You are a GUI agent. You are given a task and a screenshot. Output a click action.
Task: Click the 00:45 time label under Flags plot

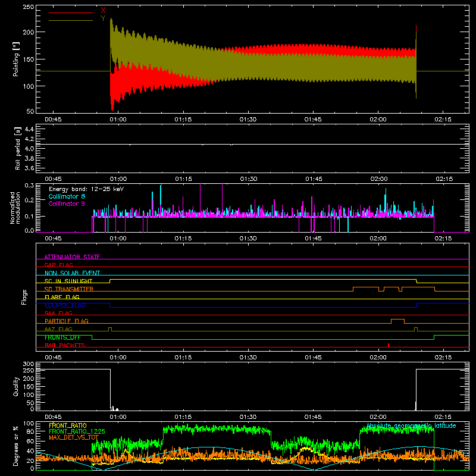[x=53, y=358]
